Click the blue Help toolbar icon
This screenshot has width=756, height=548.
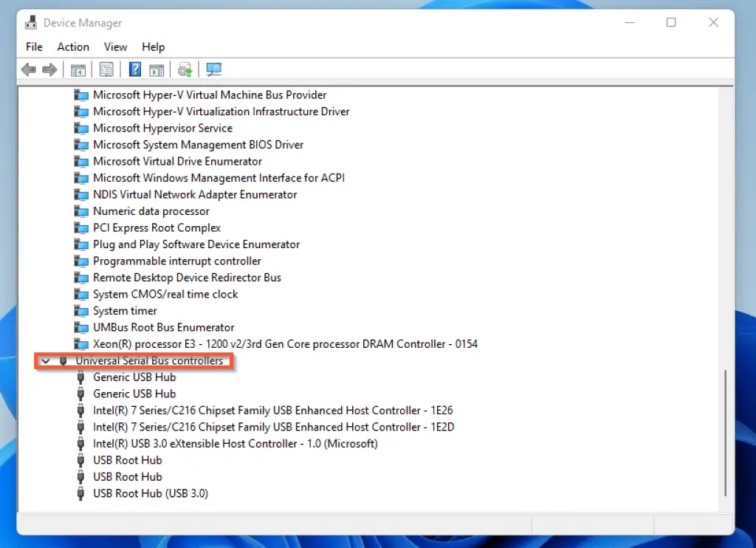click(134, 69)
